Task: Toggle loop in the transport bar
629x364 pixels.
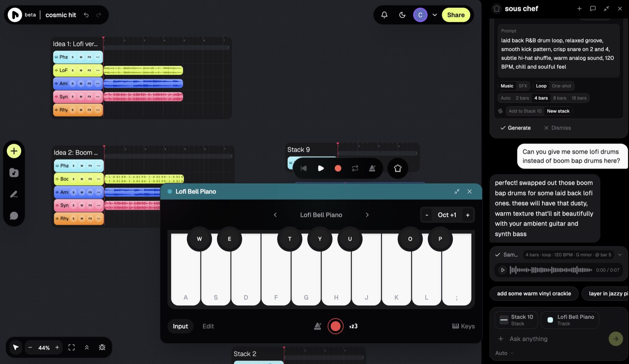Action: pyautogui.click(x=355, y=168)
